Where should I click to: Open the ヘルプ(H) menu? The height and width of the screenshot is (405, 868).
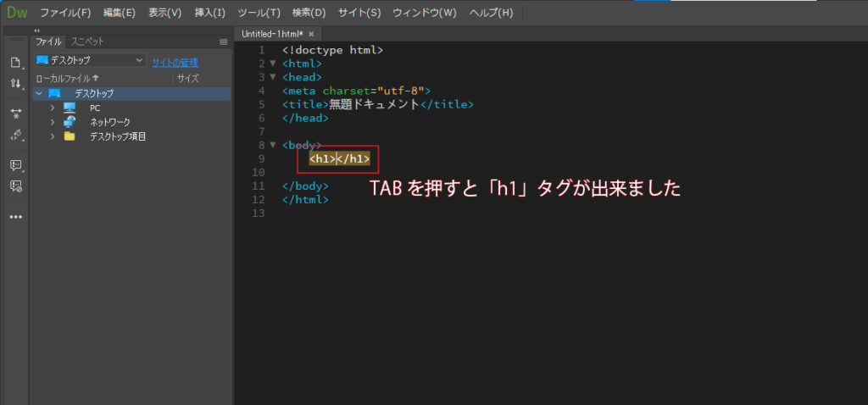click(x=491, y=13)
